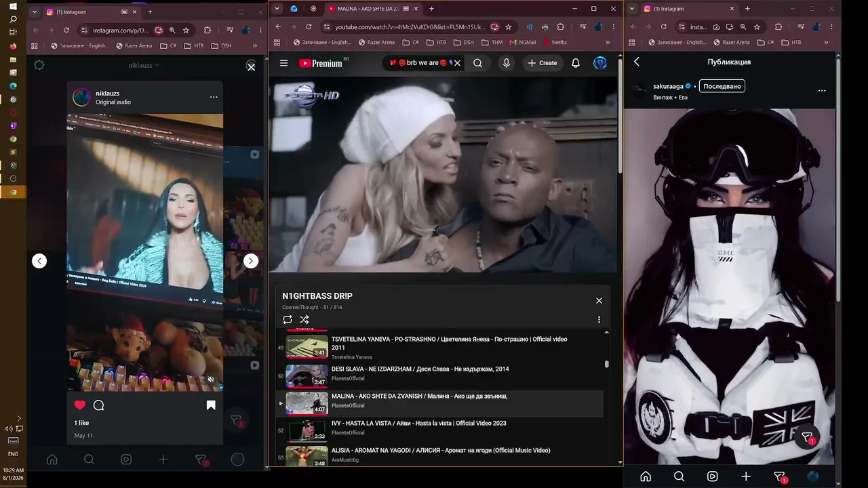Start YouTube voice search with microphone
Viewport: 868px width, 488px height.
[506, 63]
